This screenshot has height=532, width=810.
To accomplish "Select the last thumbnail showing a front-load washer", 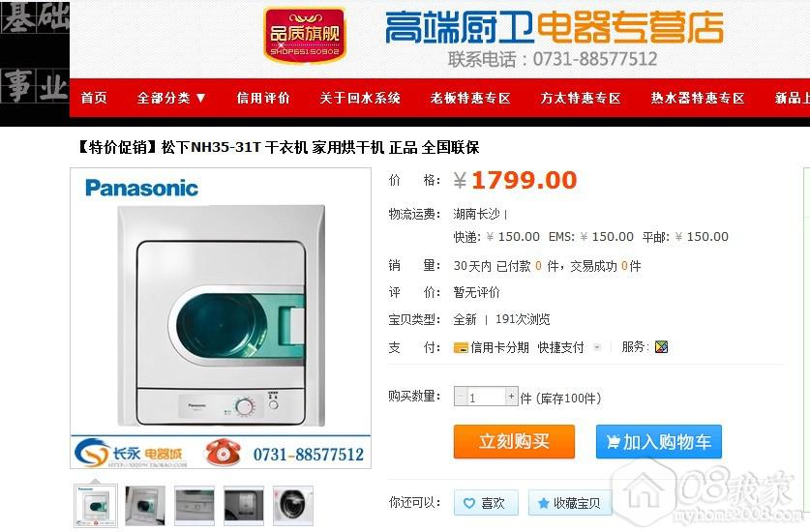I will pyautogui.click(x=293, y=506).
